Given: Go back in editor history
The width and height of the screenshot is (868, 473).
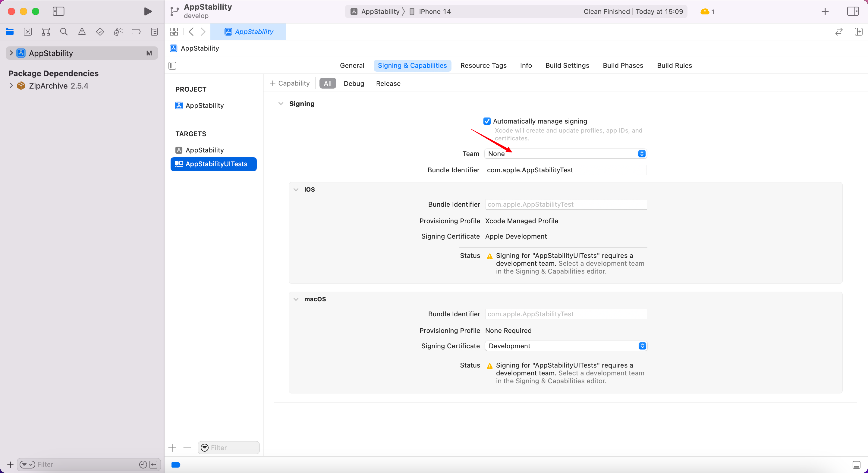Looking at the screenshot, I should click(191, 32).
